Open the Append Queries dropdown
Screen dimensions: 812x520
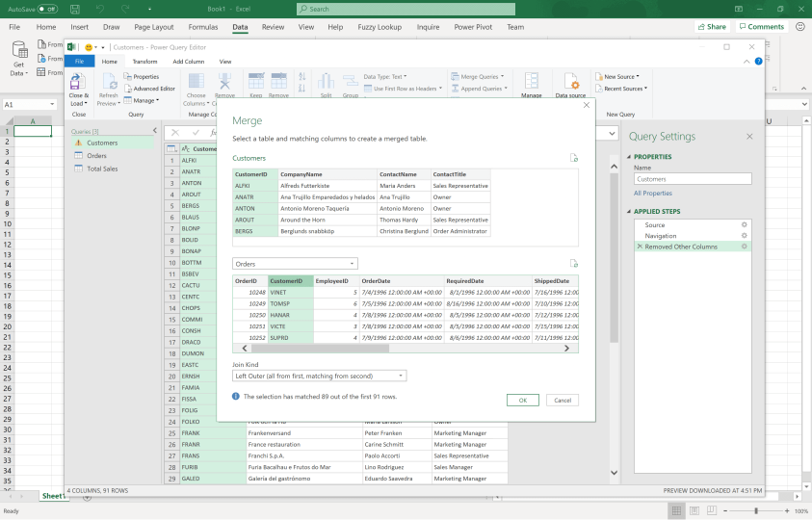(x=479, y=89)
